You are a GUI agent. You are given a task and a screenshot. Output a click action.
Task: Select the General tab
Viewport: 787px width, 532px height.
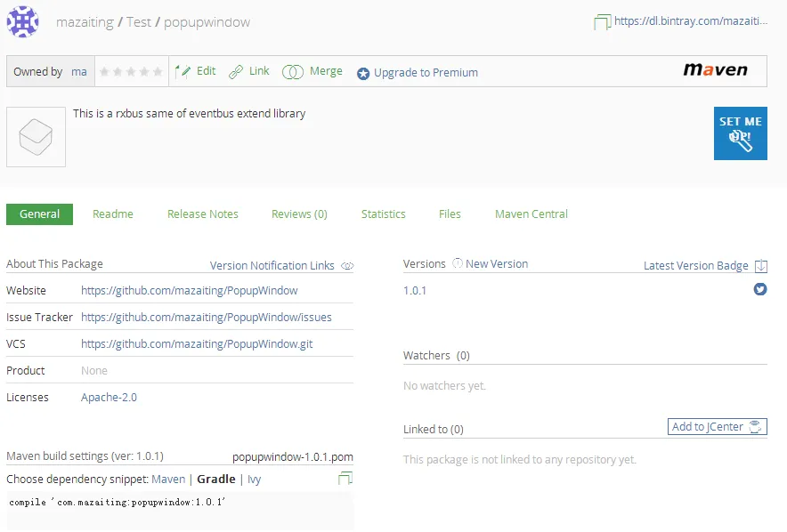click(40, 214)
